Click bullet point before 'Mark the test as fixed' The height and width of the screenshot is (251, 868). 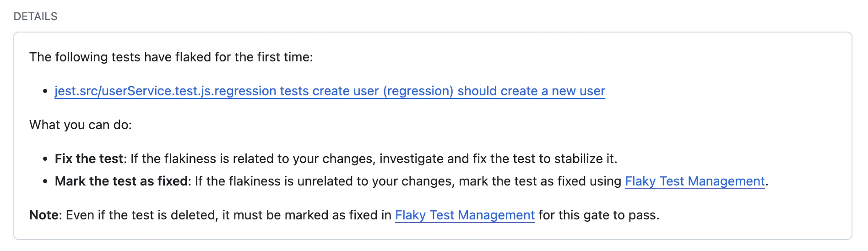(45, 182)
